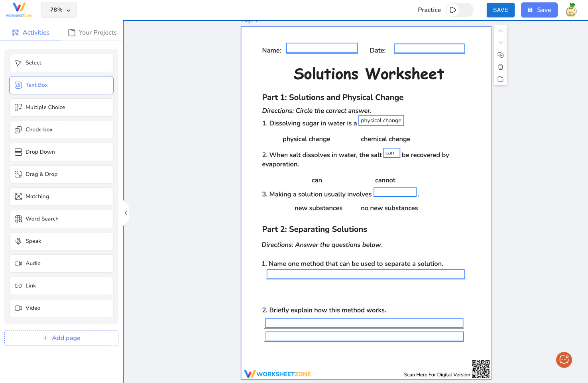
Task: Select the Check-box activity tool
Action: 61,129
